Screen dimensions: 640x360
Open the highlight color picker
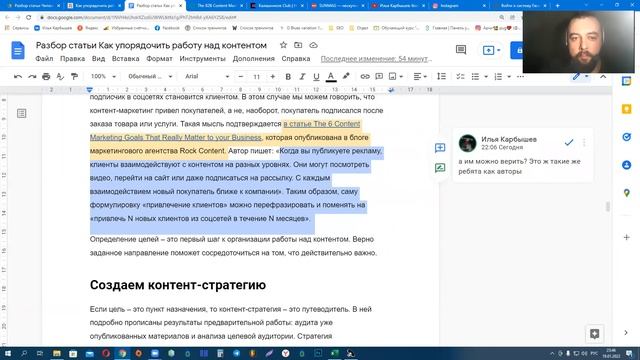click(346, 76)
